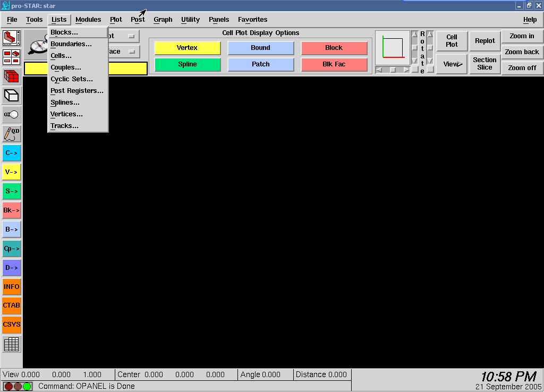
Task: Open the Graph menu
Action: click(163, 20)
